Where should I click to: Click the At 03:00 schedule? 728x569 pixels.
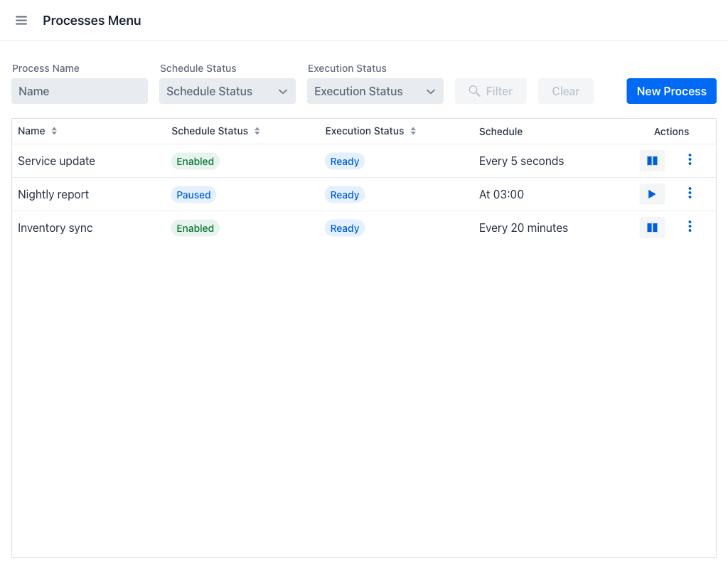501,195
